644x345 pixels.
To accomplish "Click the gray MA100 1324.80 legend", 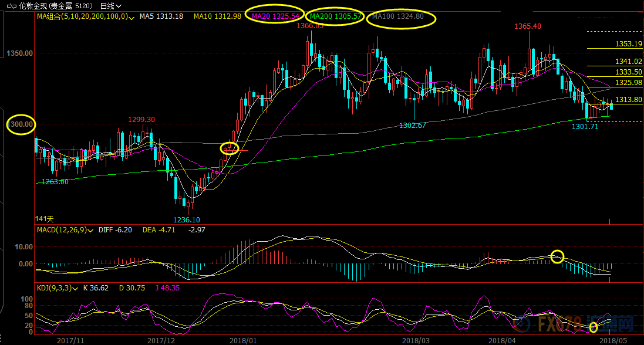I will click(x=402, y=17).
